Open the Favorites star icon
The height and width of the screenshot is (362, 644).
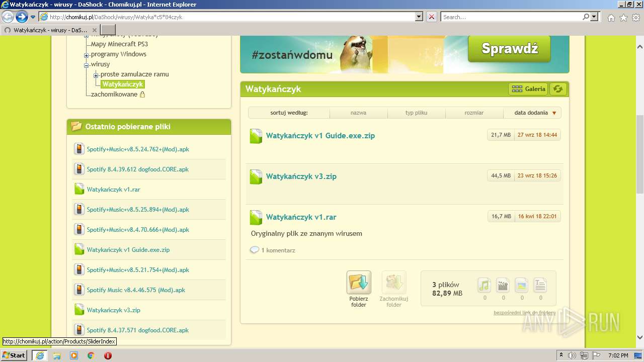tap(623, 18)
